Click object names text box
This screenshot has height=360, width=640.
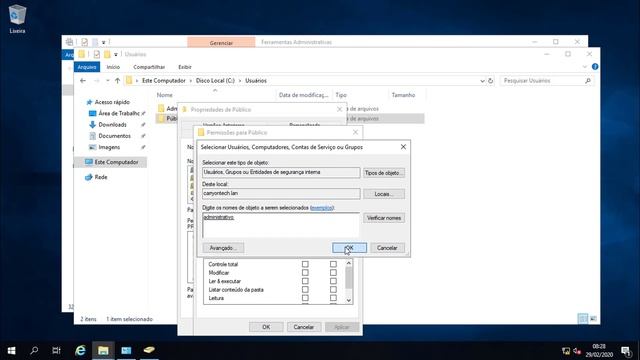coord(281,225)
